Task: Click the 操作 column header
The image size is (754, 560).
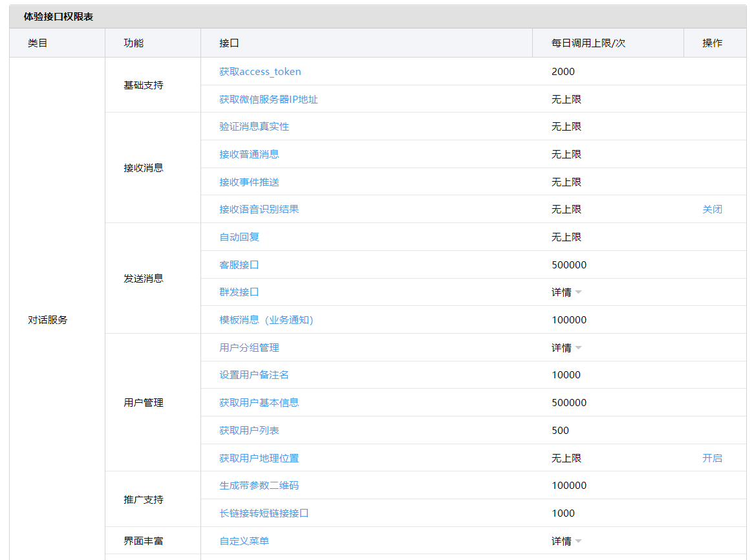Action: tap(712, 43)
